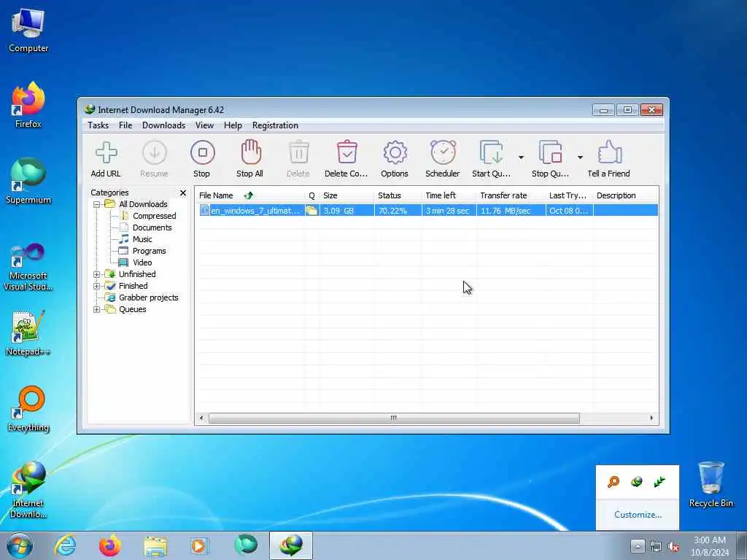Select the en_windows_7_ultimate download row
747x560 pixels.
(x=427, y=211)
